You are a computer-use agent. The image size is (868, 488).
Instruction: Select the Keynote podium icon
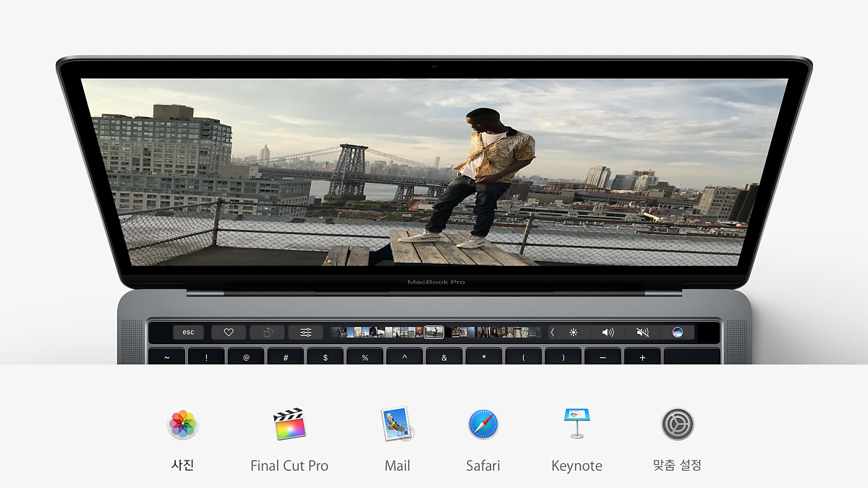point(576,424)
